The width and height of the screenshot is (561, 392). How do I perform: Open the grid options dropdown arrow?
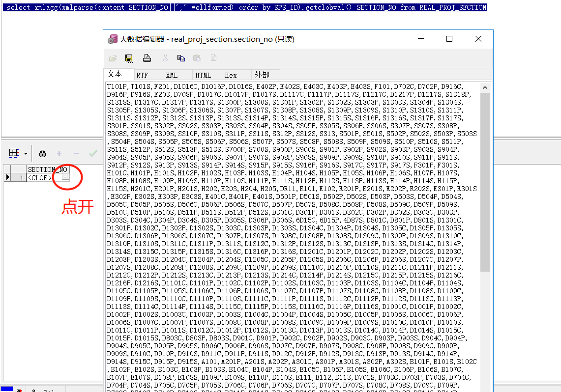tap(25, 153)
